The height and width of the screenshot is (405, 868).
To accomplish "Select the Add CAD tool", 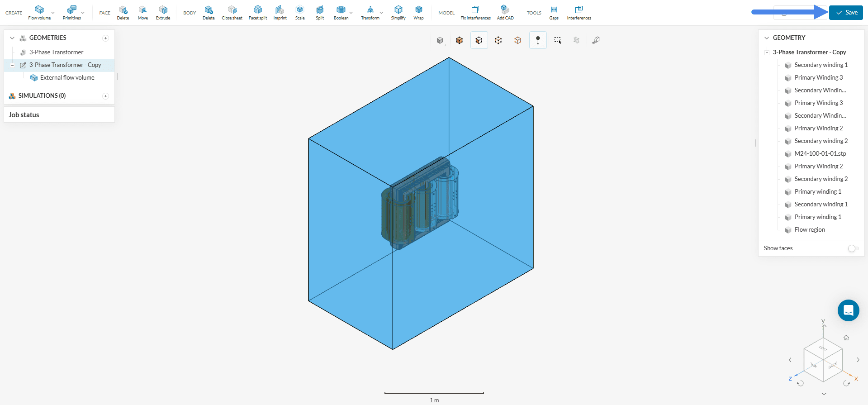I will tap(505, 10).
